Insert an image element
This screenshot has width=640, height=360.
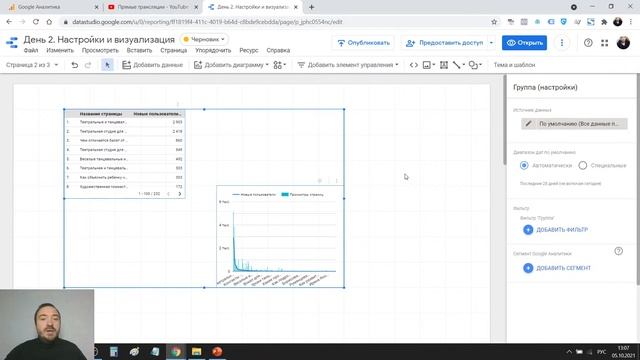pyautogui.click(x=428, y=65)
